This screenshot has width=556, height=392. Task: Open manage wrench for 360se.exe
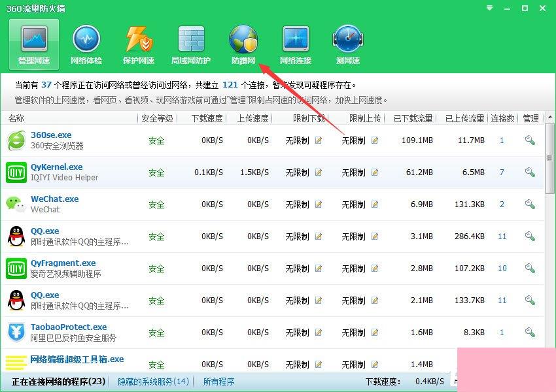(x=530, y=140)
